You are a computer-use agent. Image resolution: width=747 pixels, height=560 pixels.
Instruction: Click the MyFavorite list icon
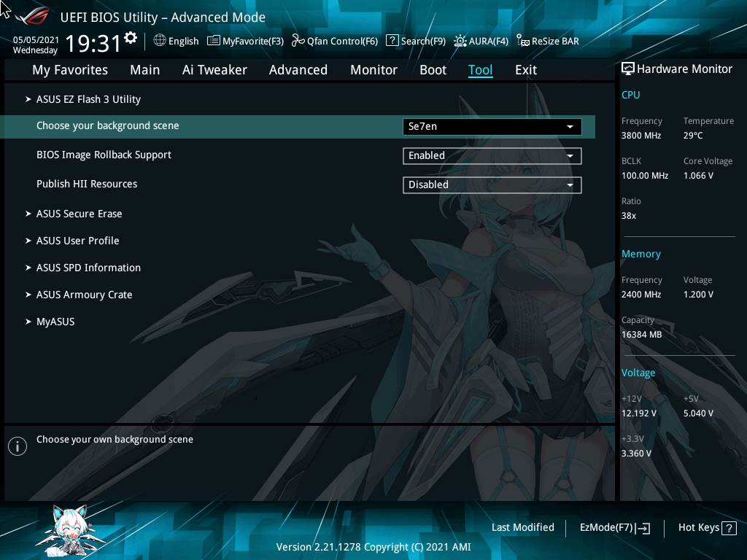(x=214, y=41)
